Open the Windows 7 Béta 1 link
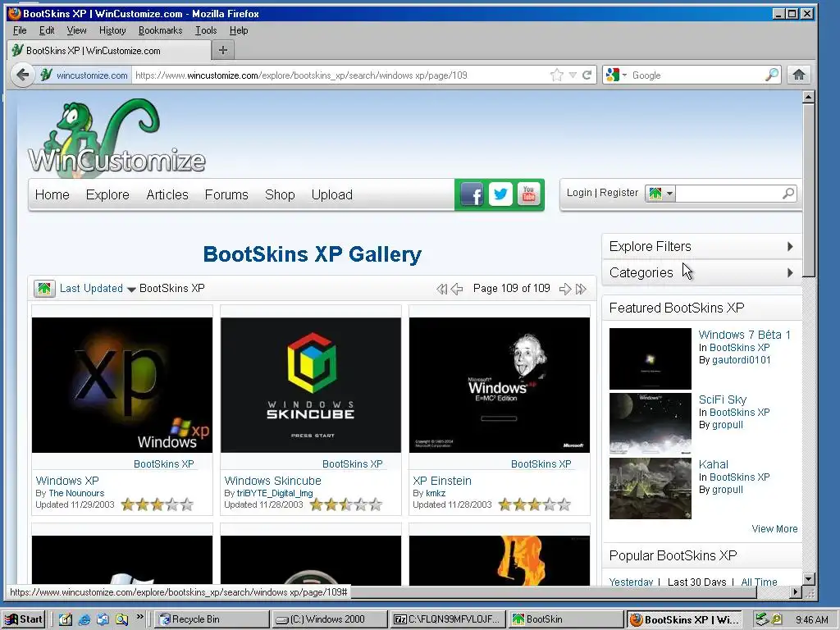 pos(745,335)
